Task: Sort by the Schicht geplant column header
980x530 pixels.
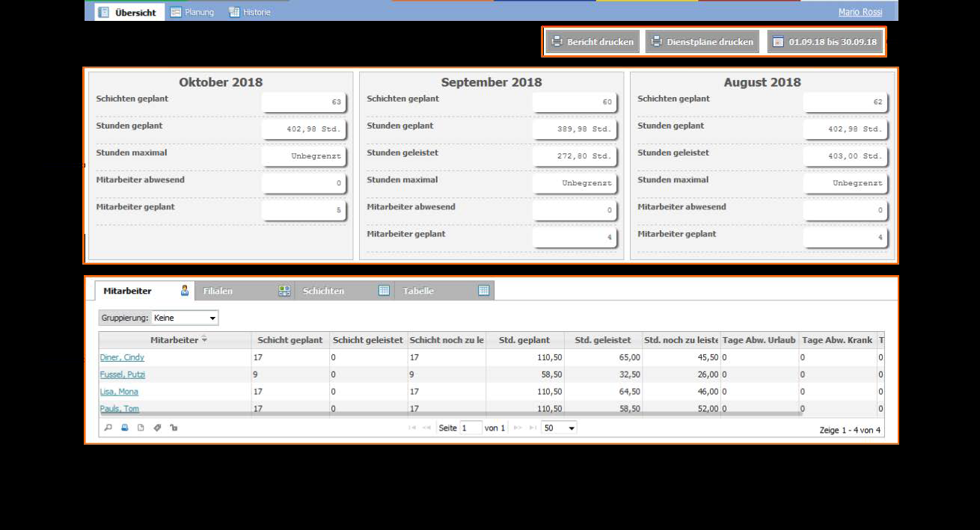Action: (290, 340)
